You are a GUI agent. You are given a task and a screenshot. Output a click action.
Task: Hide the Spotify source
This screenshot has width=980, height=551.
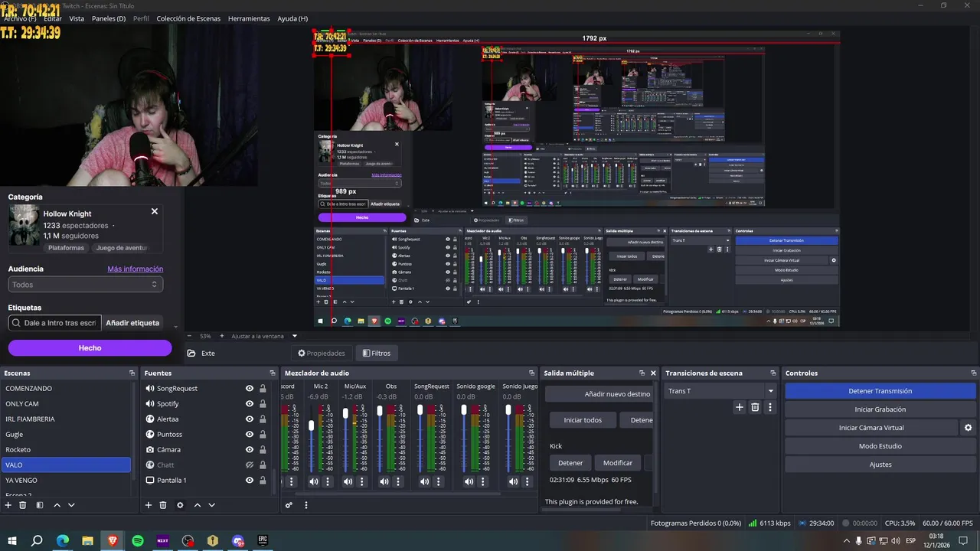[x=249, y=403]
